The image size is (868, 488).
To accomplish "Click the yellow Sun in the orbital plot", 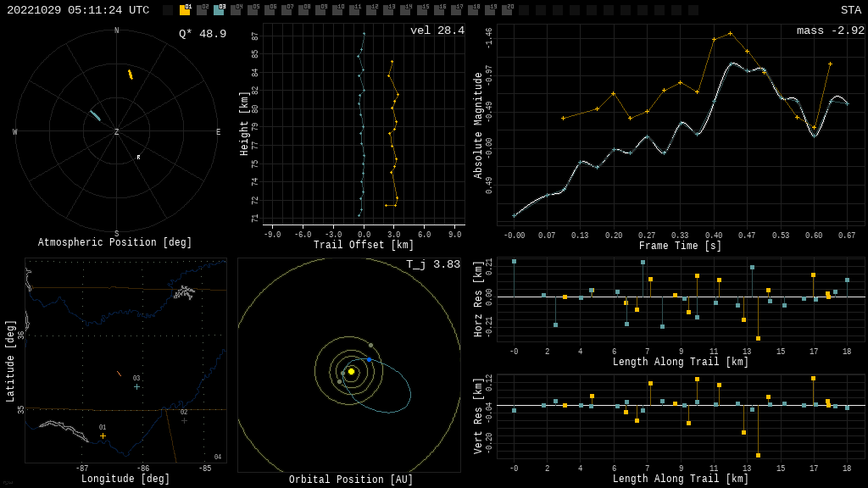I will (351, 371).
